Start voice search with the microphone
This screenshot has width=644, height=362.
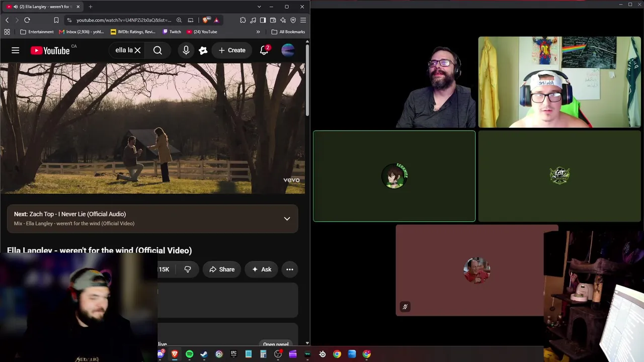(186, 50)
